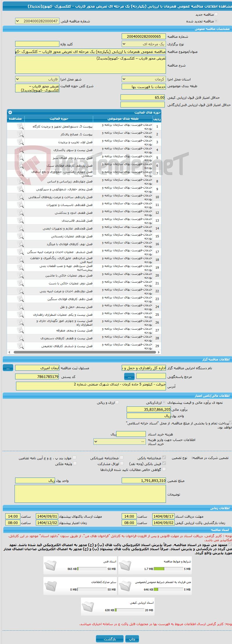Click the هزینه خرید اسناد input field
This screenshot has height=644, width=232.
tap(131, 434)
